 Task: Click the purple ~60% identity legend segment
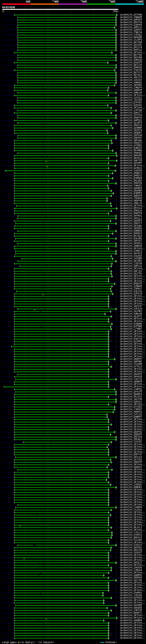[x=73, y=4]
